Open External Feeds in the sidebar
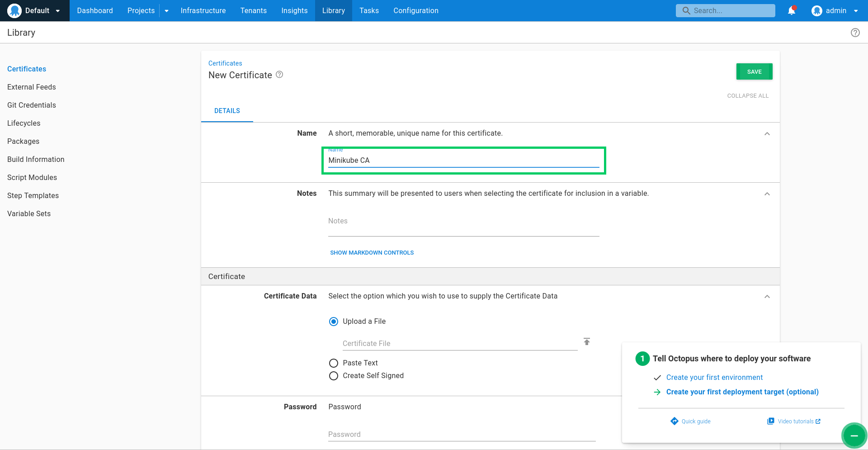This screenshot has width=868, height=450. [x=32, y=87]
